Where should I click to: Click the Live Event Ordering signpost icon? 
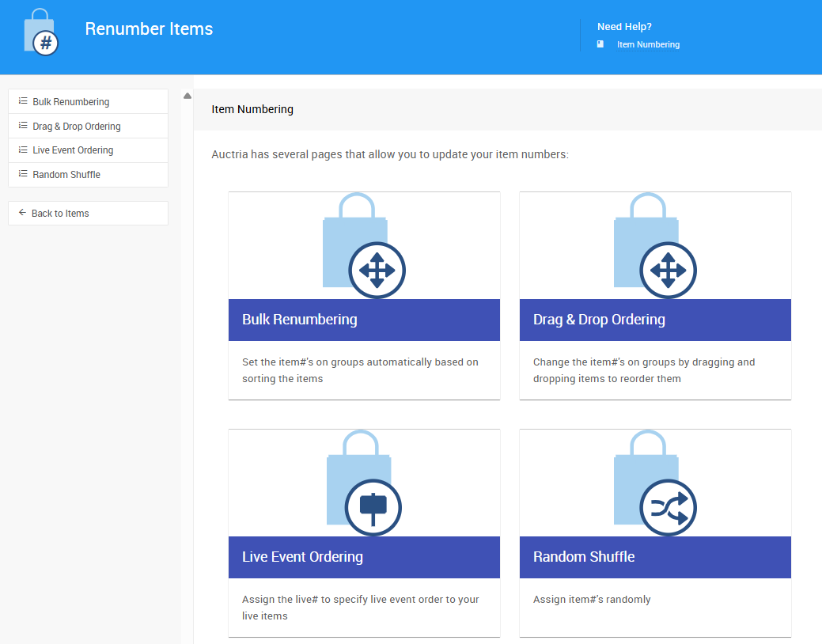pos(373,508)
